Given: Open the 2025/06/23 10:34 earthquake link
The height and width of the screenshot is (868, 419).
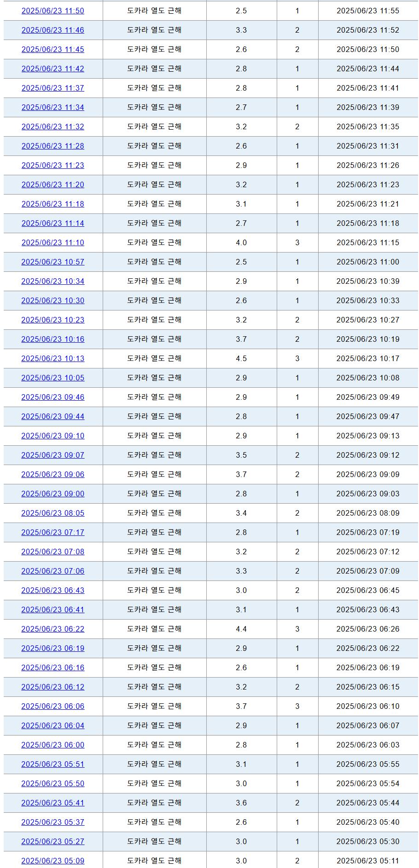Looking at the screenshot, I should (53, 281).
